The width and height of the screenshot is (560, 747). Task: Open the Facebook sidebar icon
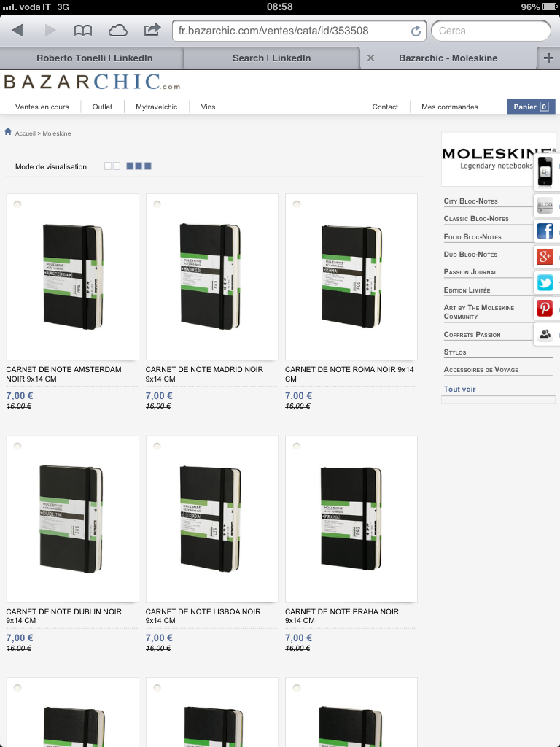pos(545,231)
